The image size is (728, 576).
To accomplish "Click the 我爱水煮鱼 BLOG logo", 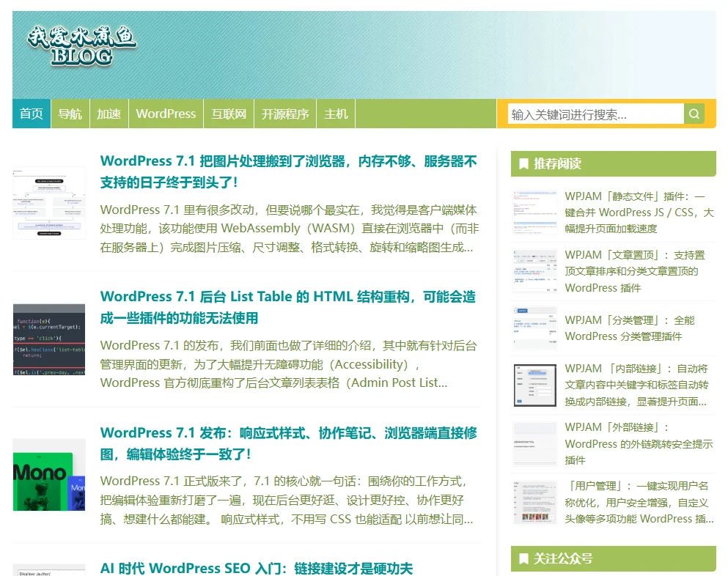I will click(81, 46).
